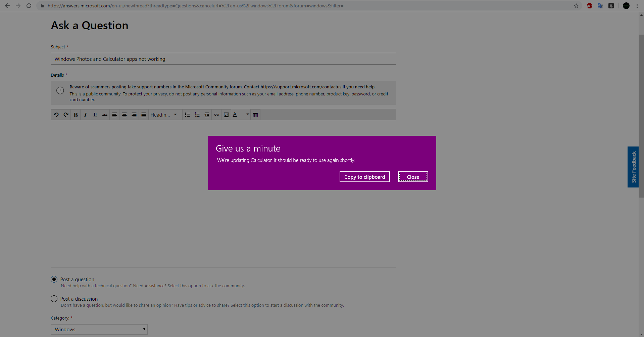Image resolution: width=644 pixels, height=337 pixels.
Task: Toggle italic formatting
Action: point(86,115)
